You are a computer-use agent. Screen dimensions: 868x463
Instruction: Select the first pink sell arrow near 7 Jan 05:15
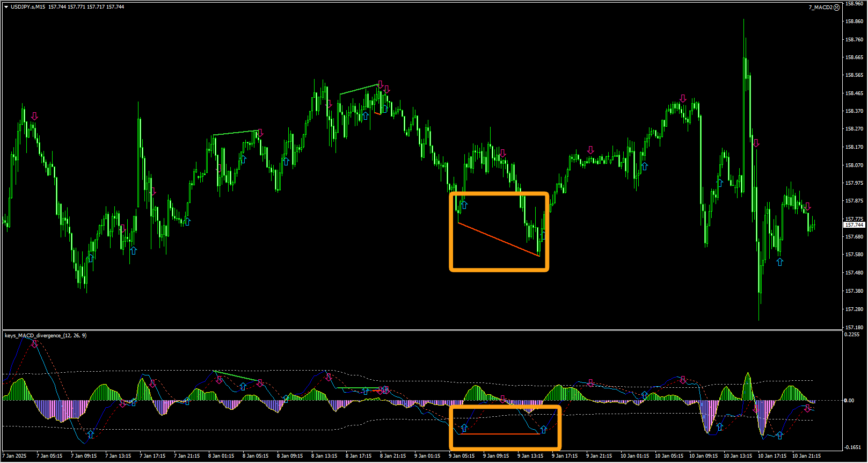click(x=34, y=116)
